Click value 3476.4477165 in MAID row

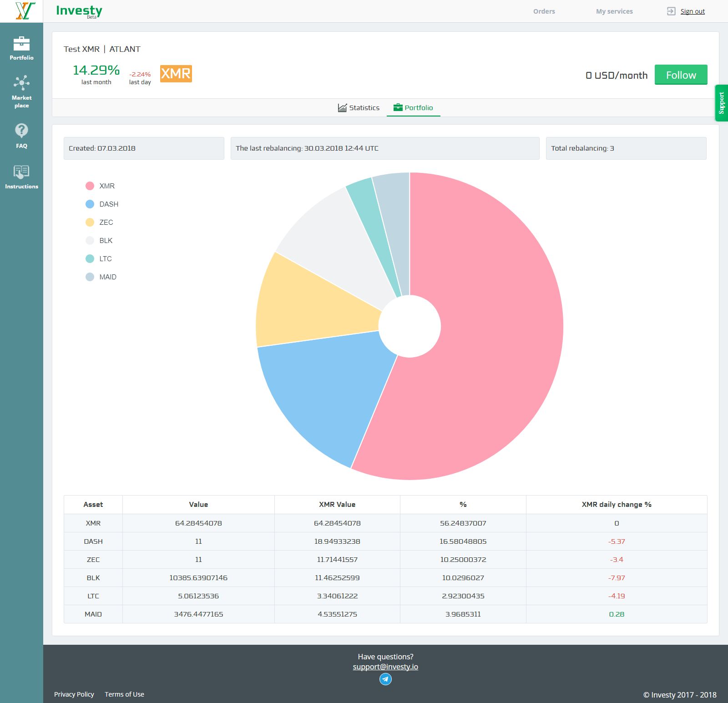(x=198, y=614)
